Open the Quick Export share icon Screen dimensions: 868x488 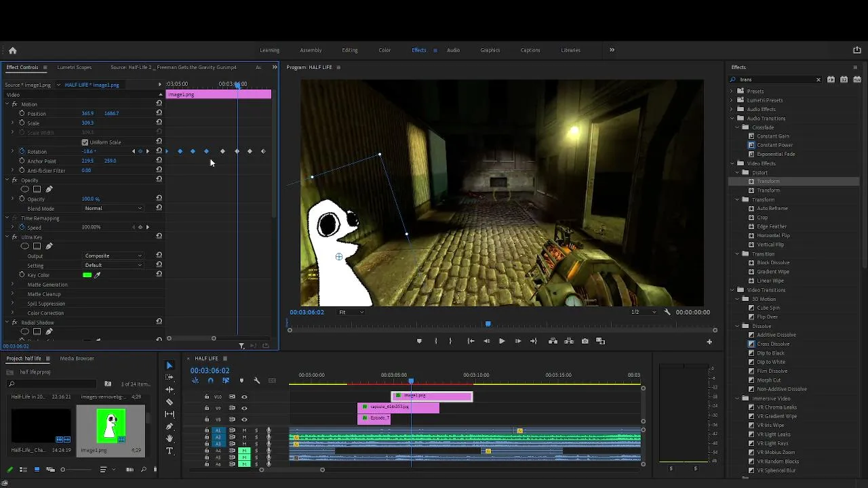[x=856, y=50]
